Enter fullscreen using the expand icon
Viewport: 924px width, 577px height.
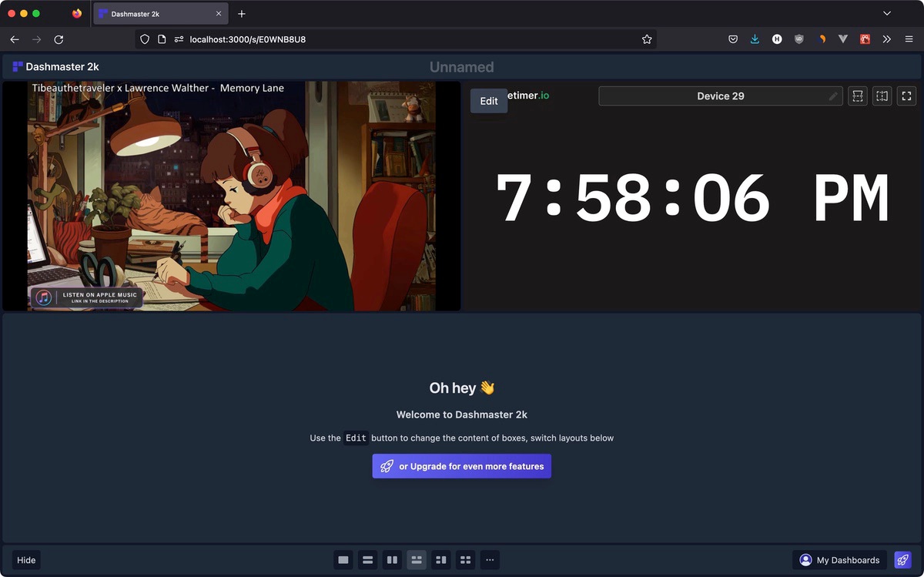pyautogui.click(x=906, y=96)
